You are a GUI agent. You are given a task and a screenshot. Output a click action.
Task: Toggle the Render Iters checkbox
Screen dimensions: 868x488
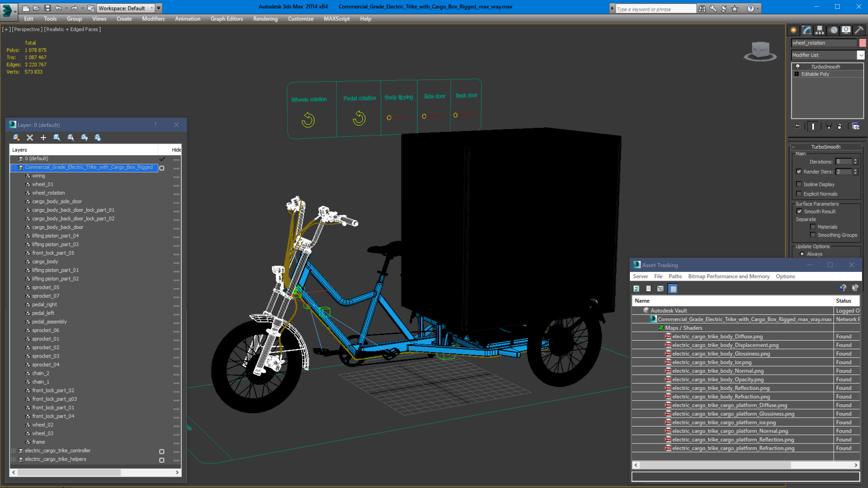click(x=799, y=172)
